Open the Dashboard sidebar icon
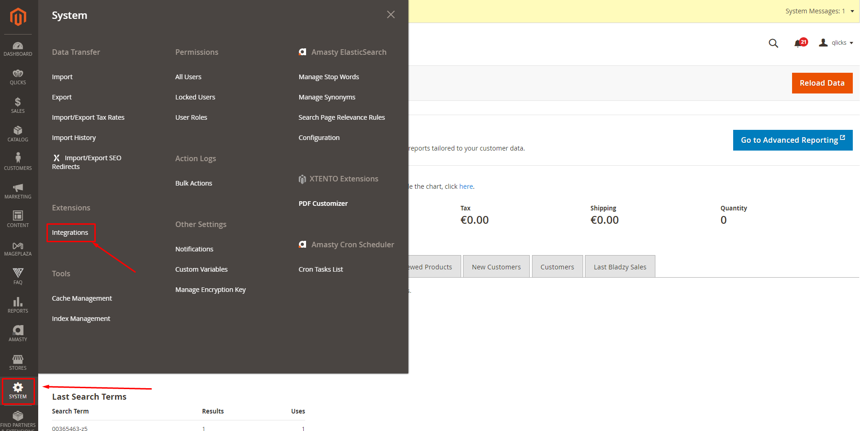This screenshot has width=868, height=431. pyautogui.click(x=18, y=49)
